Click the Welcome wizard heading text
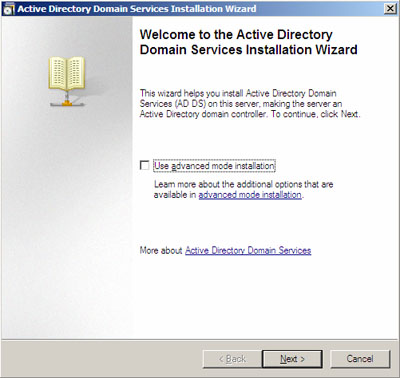Image resolution: width=400 pixels, height=378 pixels. click(249, 42)
